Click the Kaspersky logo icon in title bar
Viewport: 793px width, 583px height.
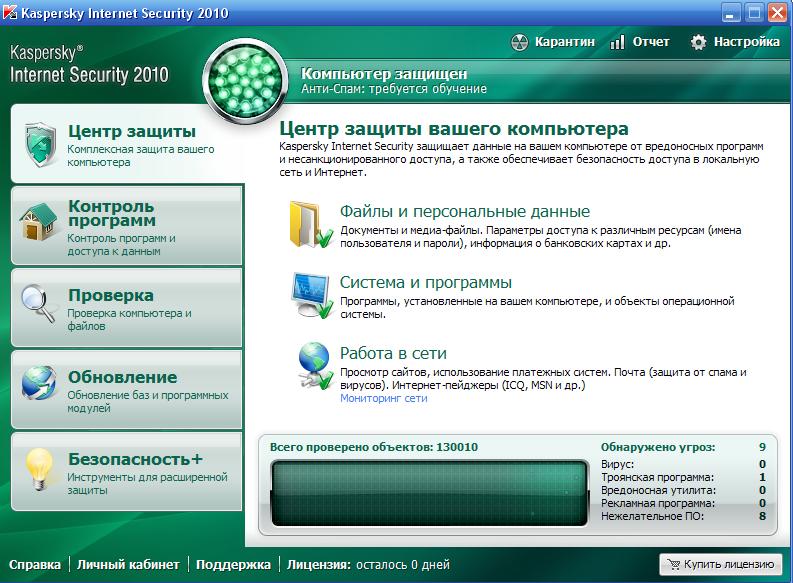pos(10,12)
